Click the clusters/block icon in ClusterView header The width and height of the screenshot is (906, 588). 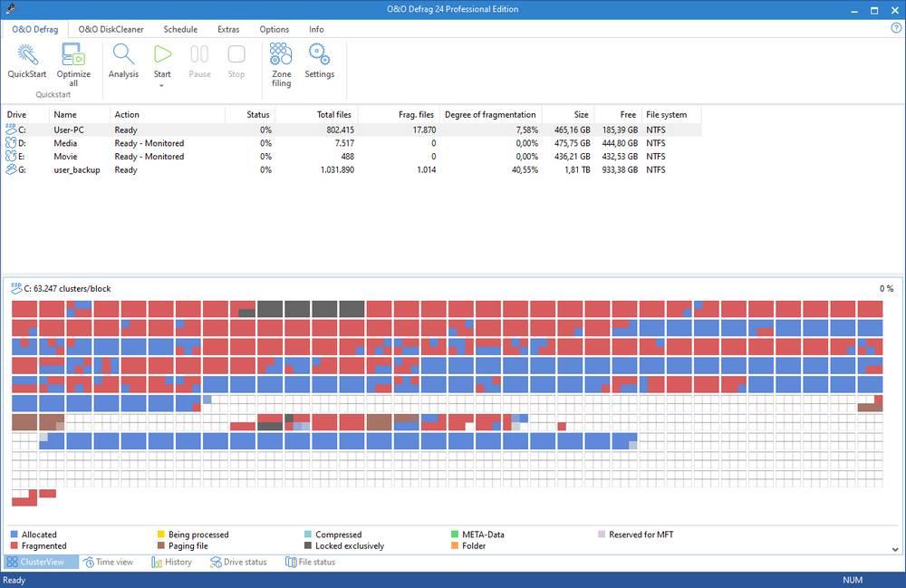click(14, 288)
